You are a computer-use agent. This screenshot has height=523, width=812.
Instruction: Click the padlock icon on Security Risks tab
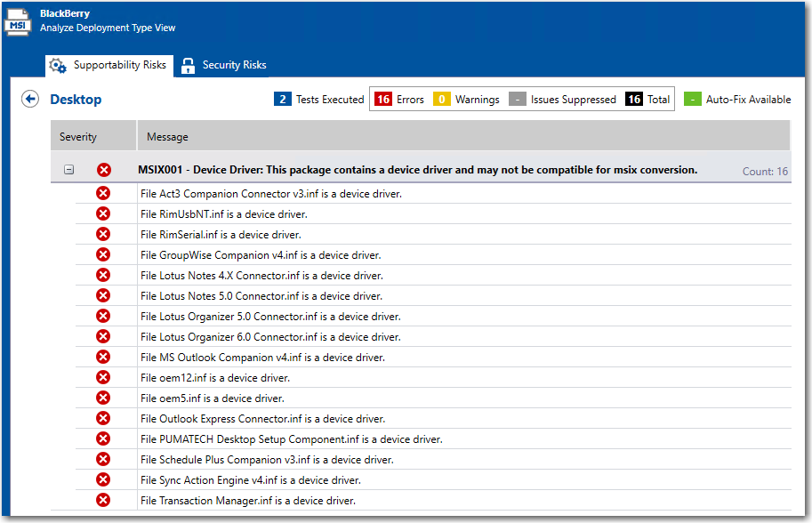coord(188,66)
